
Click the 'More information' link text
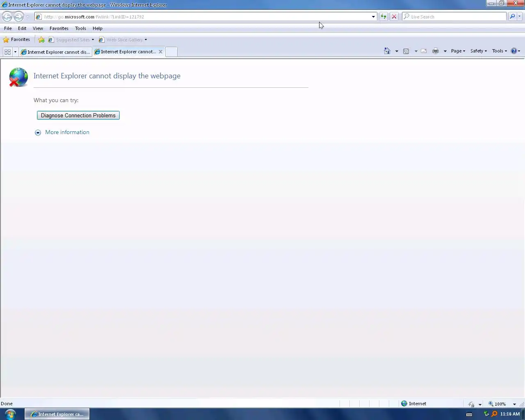67,132
